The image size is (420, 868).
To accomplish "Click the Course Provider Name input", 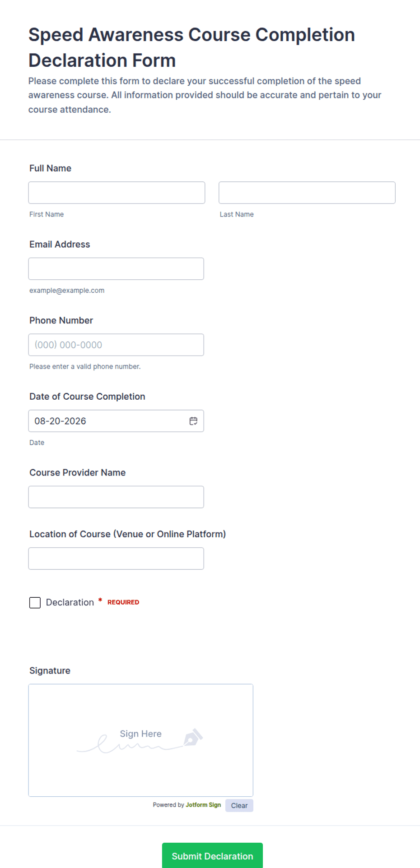I will click(116, 497).
